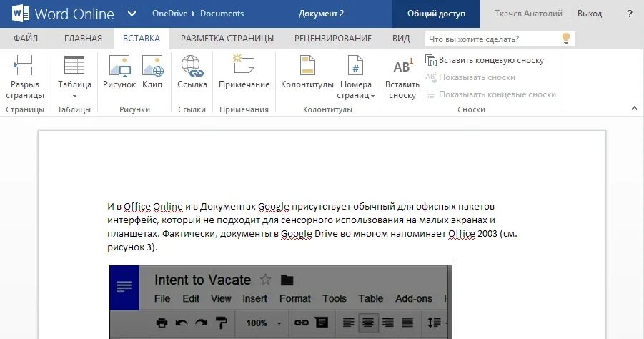
Task: Select the embedded Intent to Vacate screenshot image
Action: [x=282, y=302]
